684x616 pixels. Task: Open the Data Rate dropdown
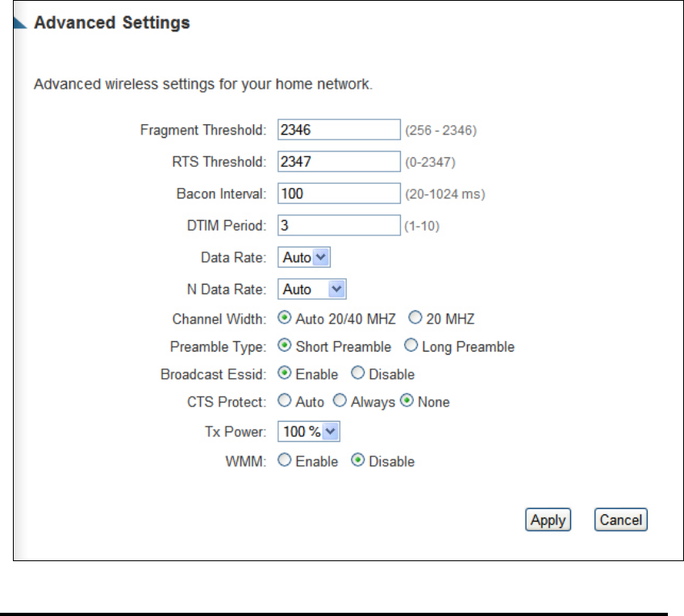pyautogui.click(x=304, y=257)
